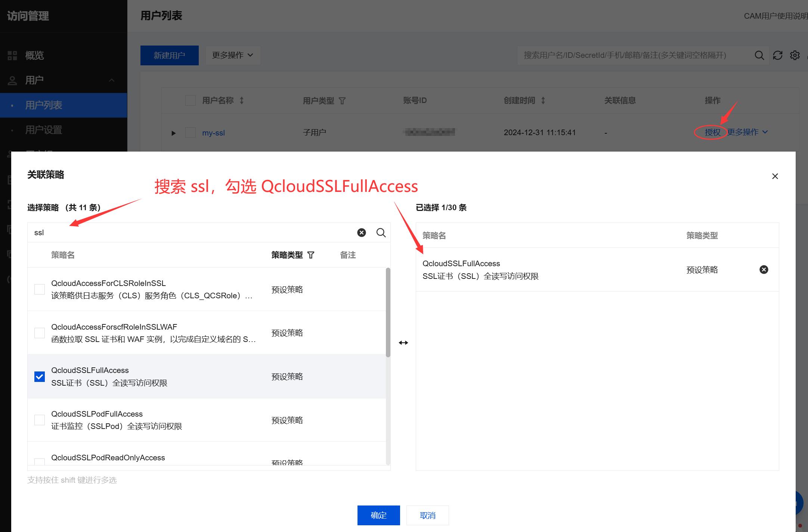This screenshot has width=808, height=532.
Task: Open the user list settings gear
Action: [x=795, y=55]
